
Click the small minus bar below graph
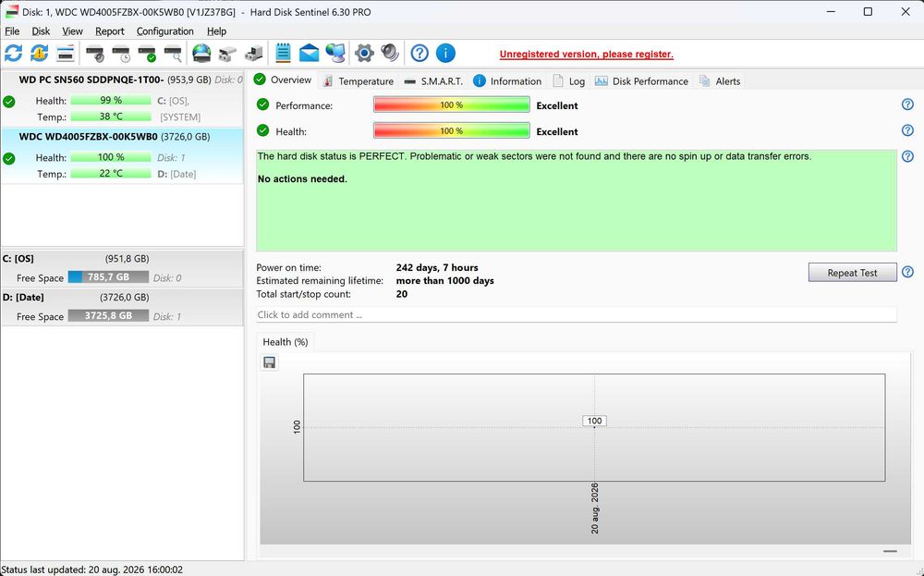coord(890,551)
